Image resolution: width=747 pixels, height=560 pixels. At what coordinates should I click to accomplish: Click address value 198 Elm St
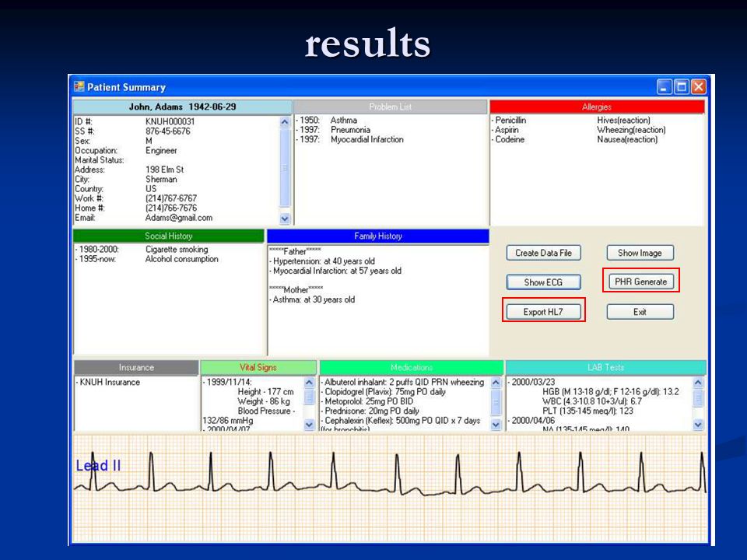tap(164, 170)
